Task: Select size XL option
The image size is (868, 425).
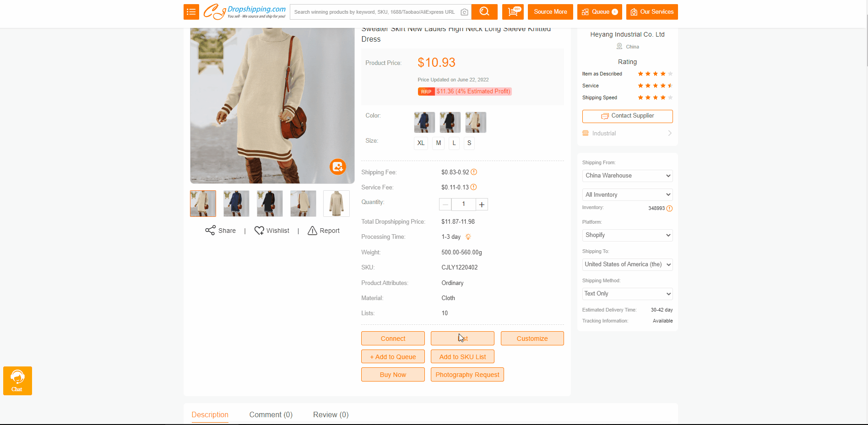Action: pos(421,143)
